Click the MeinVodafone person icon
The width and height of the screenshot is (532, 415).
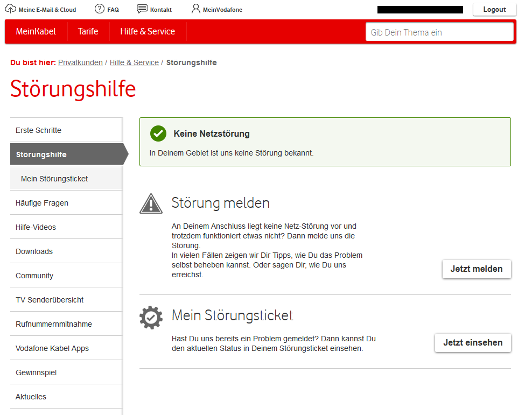click(196, 9)
